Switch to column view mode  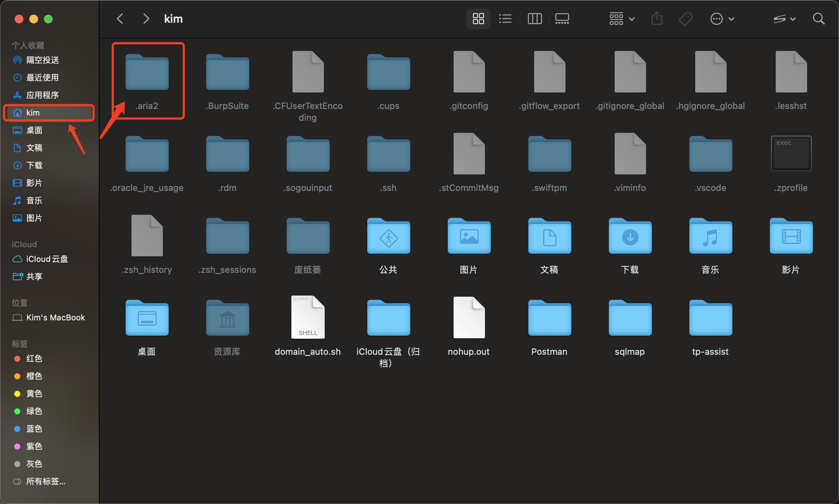534,19
